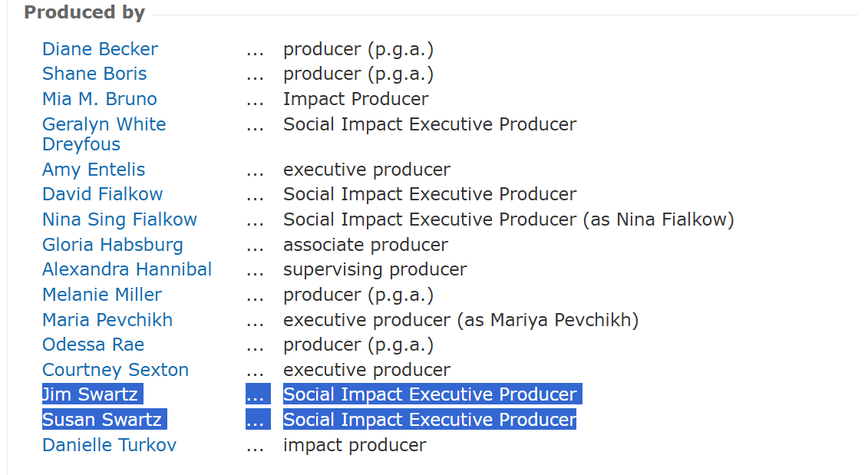Click the "associate producer" credit text
868x475 pixels.
tap(365, 245)
